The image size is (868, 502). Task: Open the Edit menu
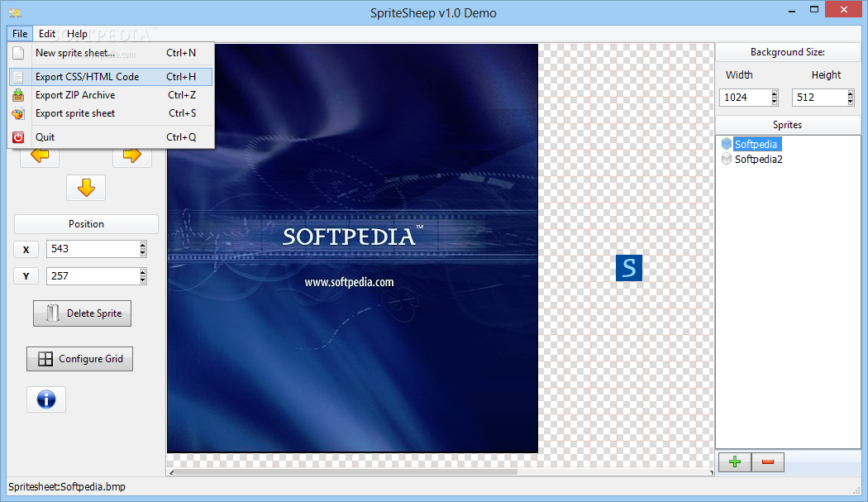pos(47,34)
